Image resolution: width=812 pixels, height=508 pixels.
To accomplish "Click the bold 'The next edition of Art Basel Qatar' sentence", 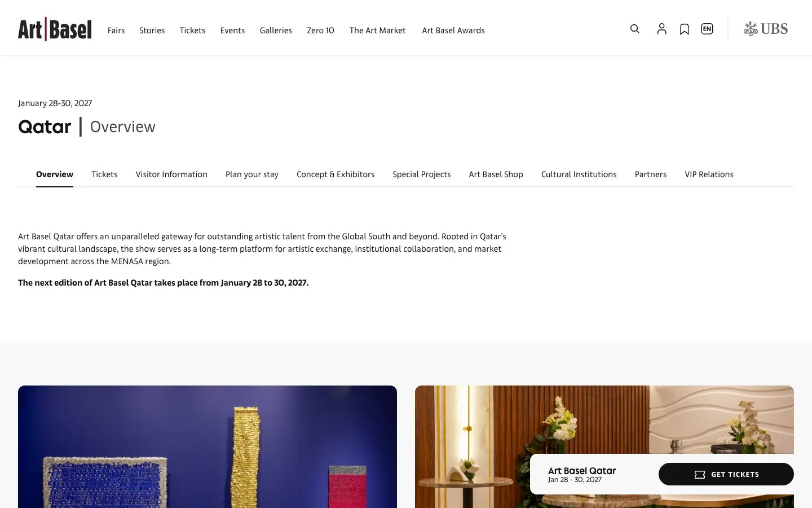I will (164, 283).
